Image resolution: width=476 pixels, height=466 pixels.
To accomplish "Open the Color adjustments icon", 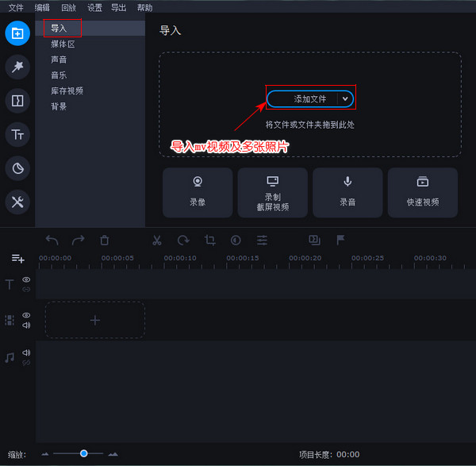I will point(236,241).
